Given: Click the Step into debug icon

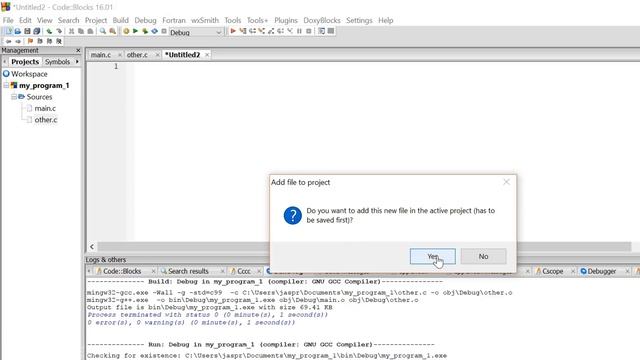Looking at the screenshot, I should coord(262,31).
